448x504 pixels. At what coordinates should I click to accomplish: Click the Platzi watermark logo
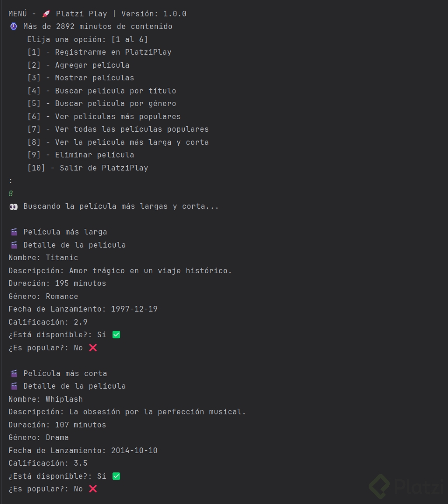point(407,486)
